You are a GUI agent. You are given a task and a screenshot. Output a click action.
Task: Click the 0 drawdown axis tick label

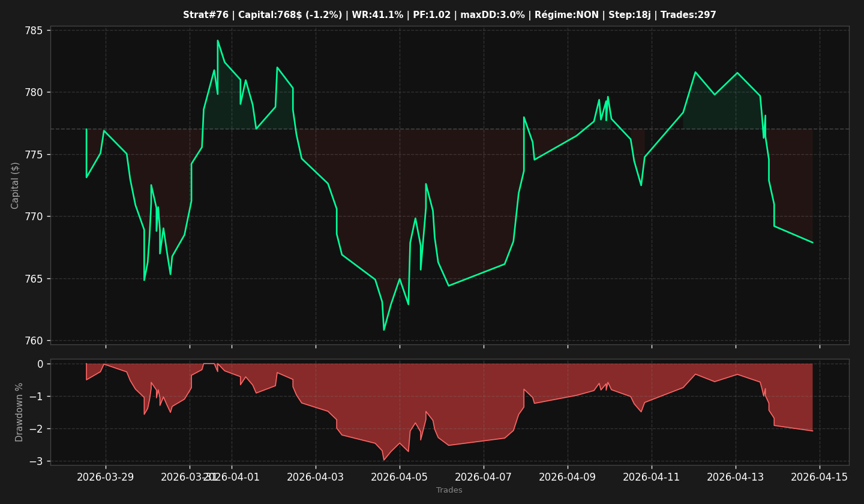[40, 364]
